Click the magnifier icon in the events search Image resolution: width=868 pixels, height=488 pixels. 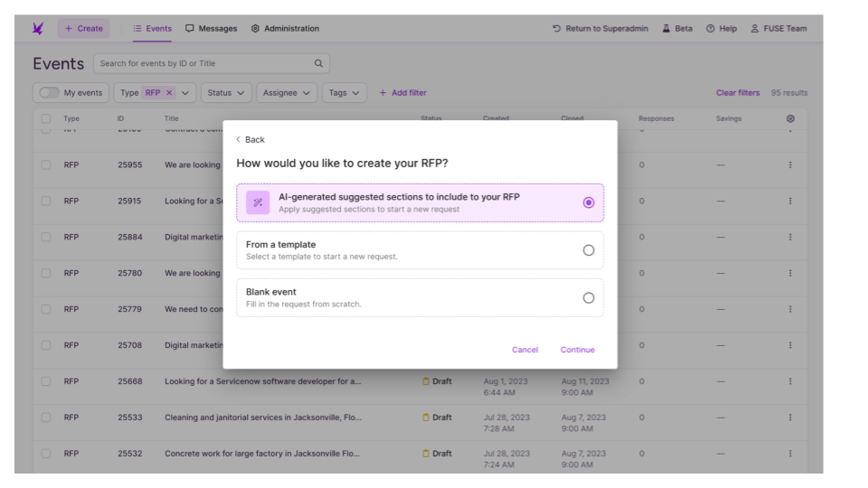pos(317,63)
